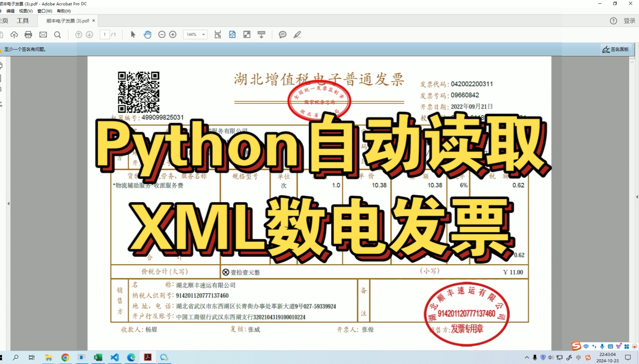Viewport: 639px width, 364px height.
Task: Open Excel from the taskbar
Action: [x=98, y=357]
